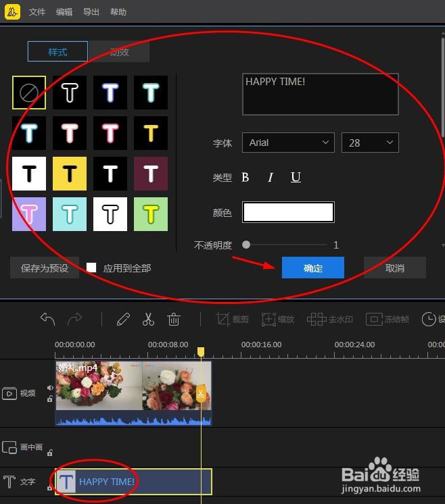
Task: Choose the white T on black style
Action: click(x=110, y=174)
